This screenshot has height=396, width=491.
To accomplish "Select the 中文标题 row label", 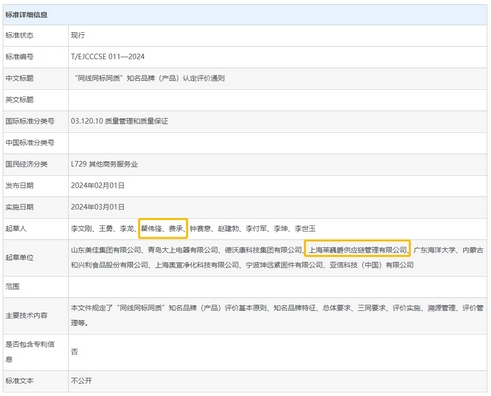I will 19,78.
